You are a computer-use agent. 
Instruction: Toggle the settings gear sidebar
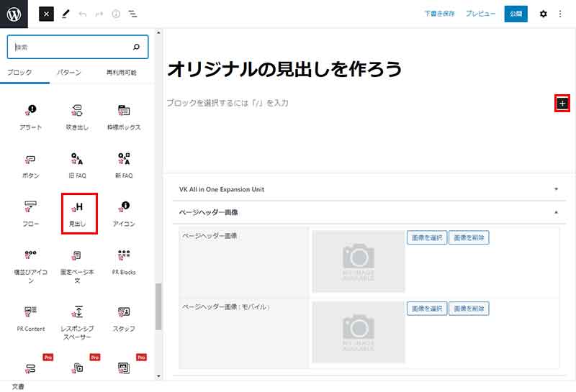(x=543, y=14)
